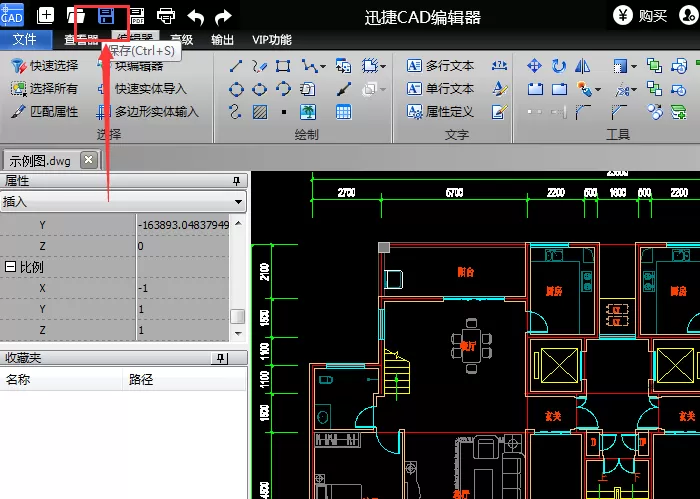Close the 示例图.dwg document tab
This screenshot has width=700, height=499.
coord(89,160)
